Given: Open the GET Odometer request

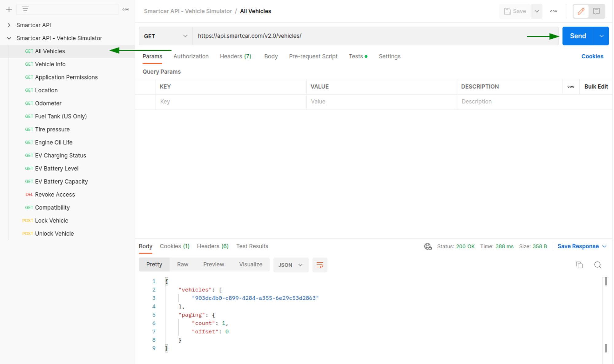Looking at the screenshot, I should tap(67, 103).
